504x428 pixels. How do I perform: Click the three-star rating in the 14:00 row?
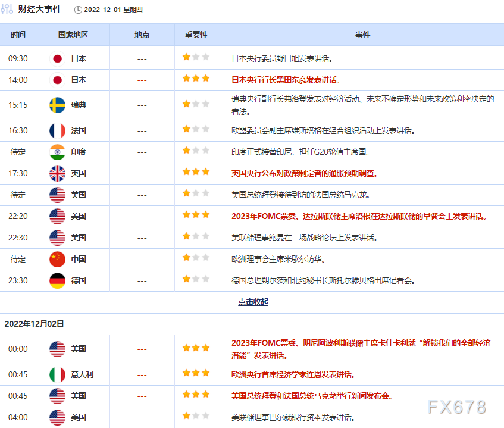point(196,79)
